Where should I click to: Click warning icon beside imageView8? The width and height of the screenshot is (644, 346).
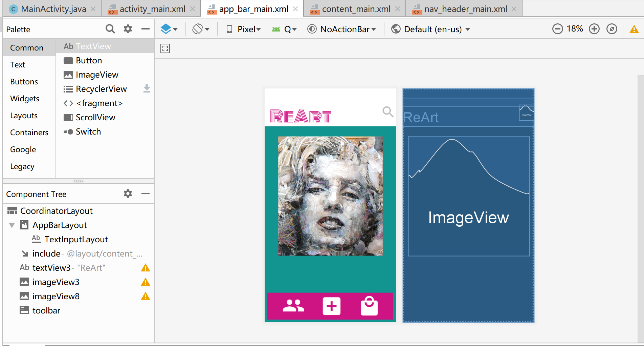146,296
